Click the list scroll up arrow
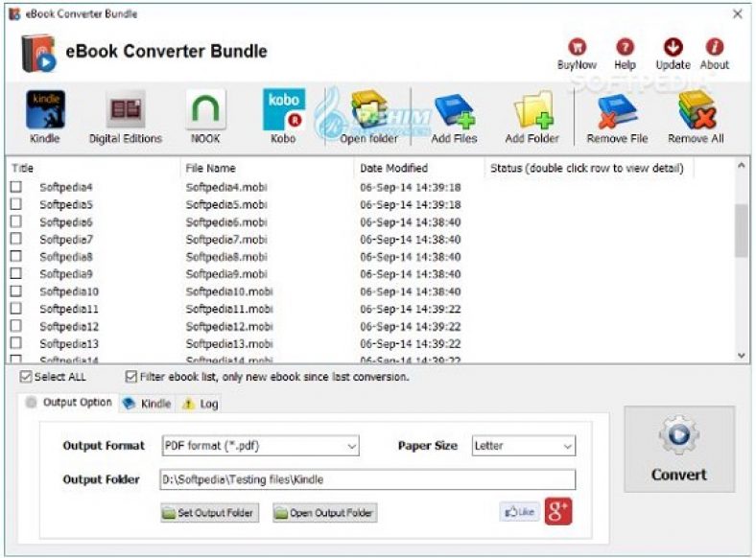 coord(742,166)
